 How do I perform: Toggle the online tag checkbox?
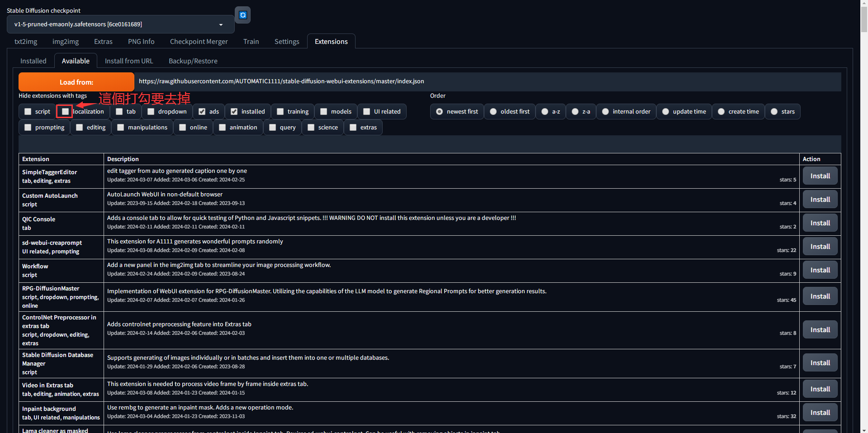tap(183, 127)
